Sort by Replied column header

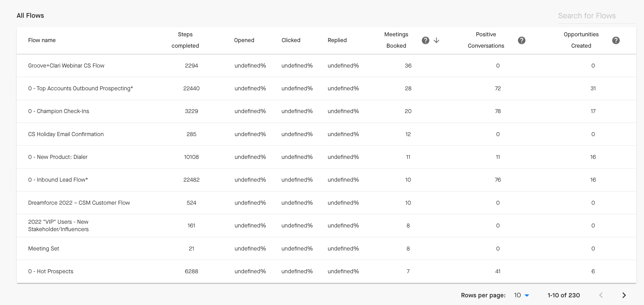(337, 40)
